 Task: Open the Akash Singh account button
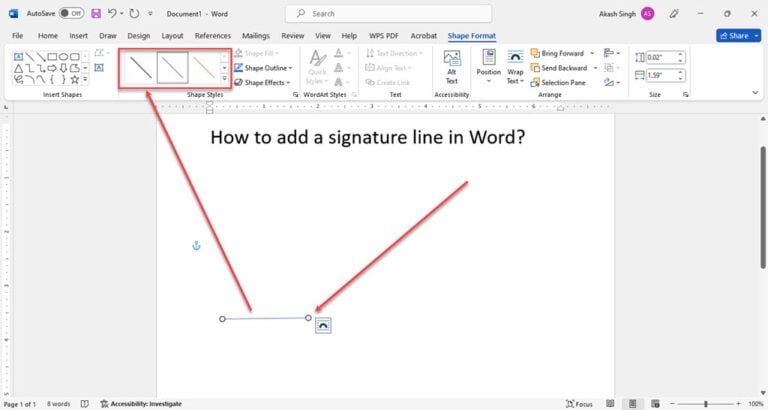(626, 14)
